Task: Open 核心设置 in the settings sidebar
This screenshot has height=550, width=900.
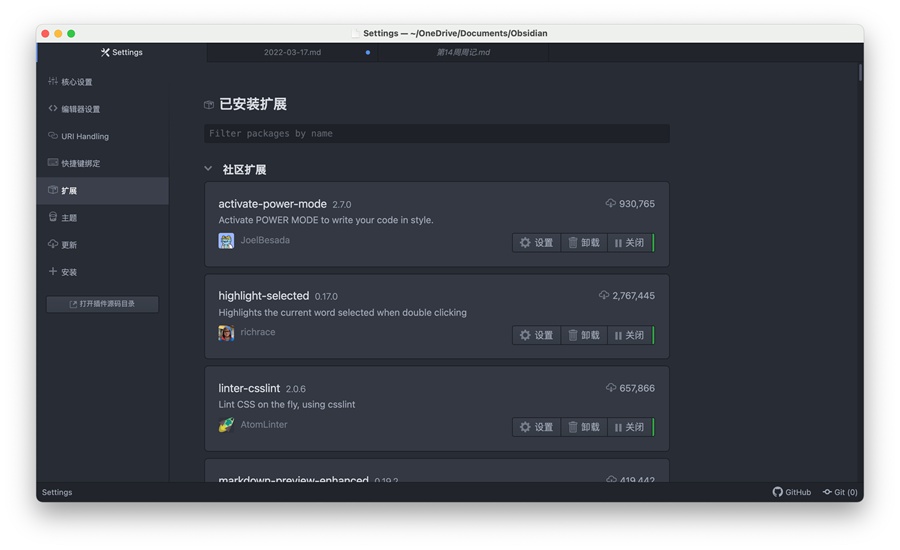Action: [x=76, y=82]
